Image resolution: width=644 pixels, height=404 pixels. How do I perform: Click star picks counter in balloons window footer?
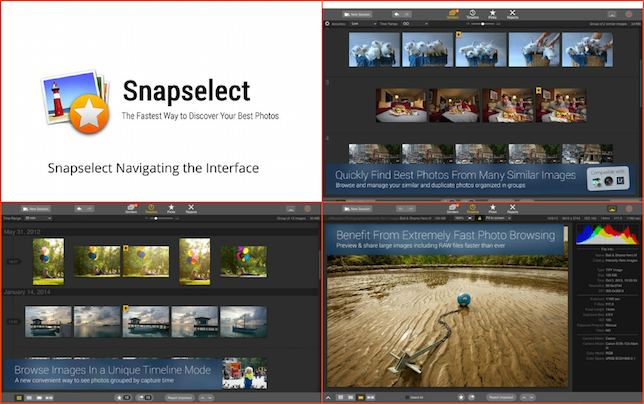tap(122, 398)
